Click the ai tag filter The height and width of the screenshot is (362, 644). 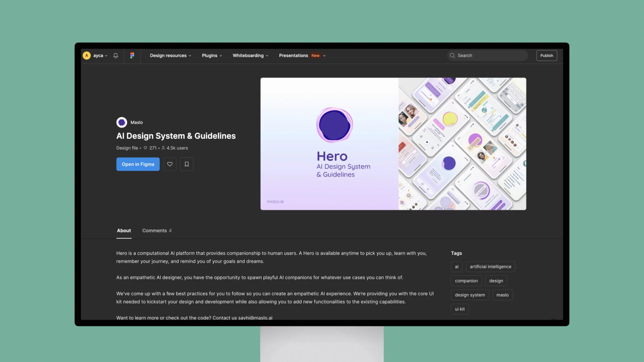click(x=457, y=266)
